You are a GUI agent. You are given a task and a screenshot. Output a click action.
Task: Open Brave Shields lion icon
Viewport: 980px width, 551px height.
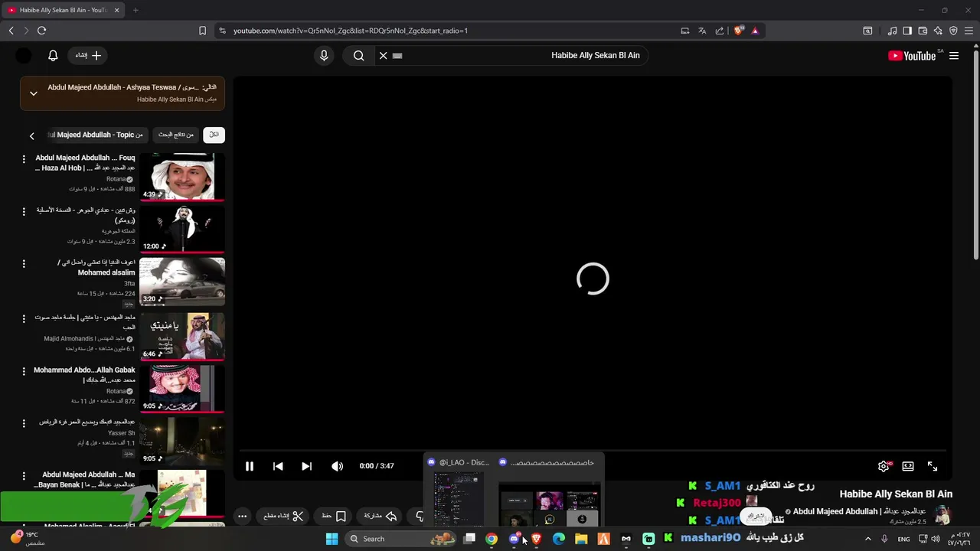(x=738, y=31)
